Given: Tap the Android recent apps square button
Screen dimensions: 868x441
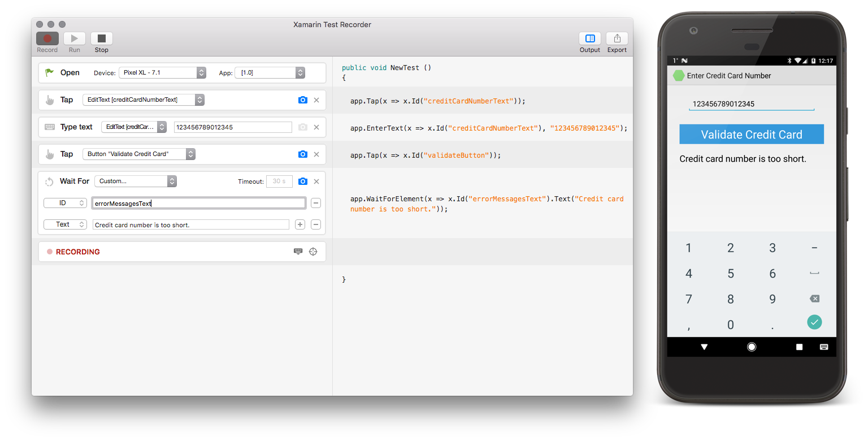Looking at the screenshot, I should click(799, 347).
